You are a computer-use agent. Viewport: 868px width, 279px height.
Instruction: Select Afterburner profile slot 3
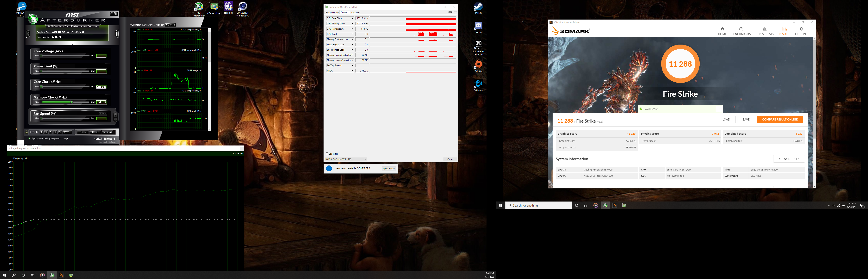click(51, 132)
